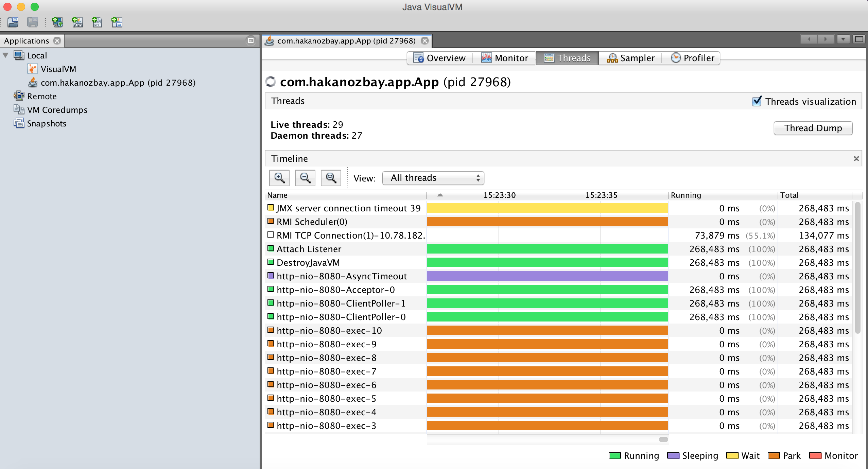868x469 pixels.
Task: Expand the Snapshots section
Action: [46, 124]
